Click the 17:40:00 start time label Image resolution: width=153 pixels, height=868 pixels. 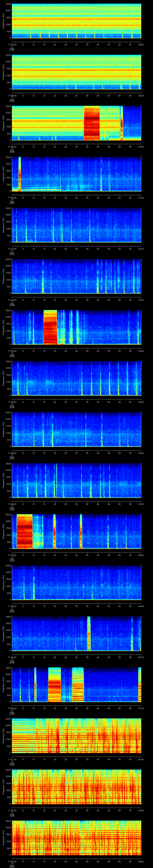(12, 198)
